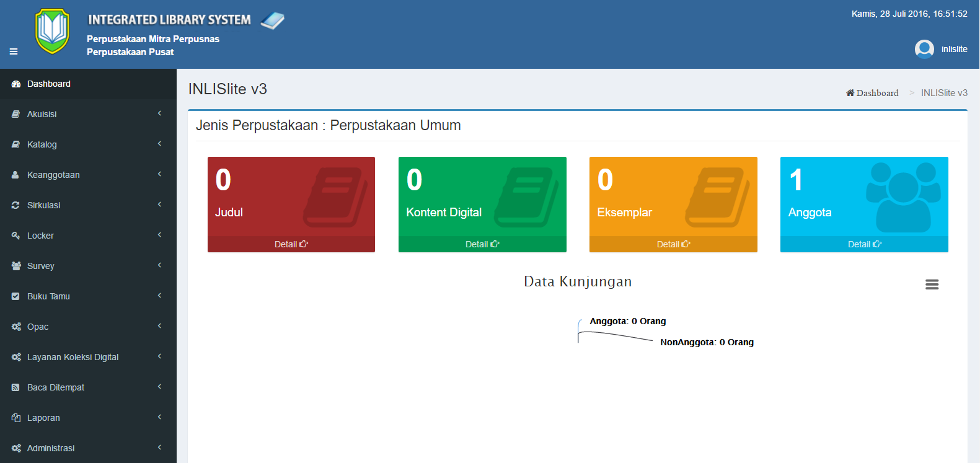
Task: Click the Anggota: 0 Orang chart label
Action: pos(628,321)
